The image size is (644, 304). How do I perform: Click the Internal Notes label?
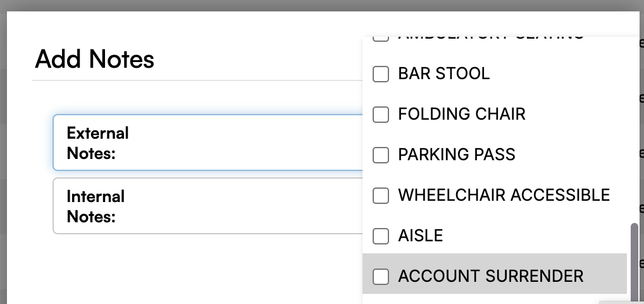96,206
